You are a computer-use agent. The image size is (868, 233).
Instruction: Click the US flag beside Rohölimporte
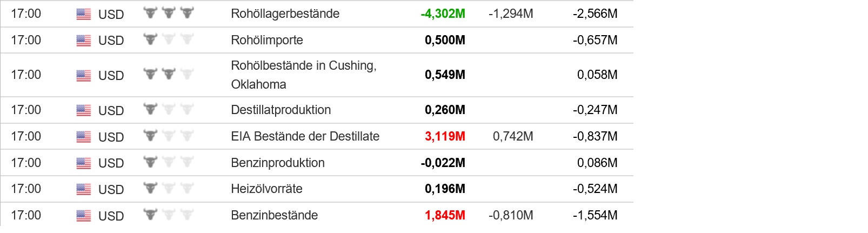(84, 41)
